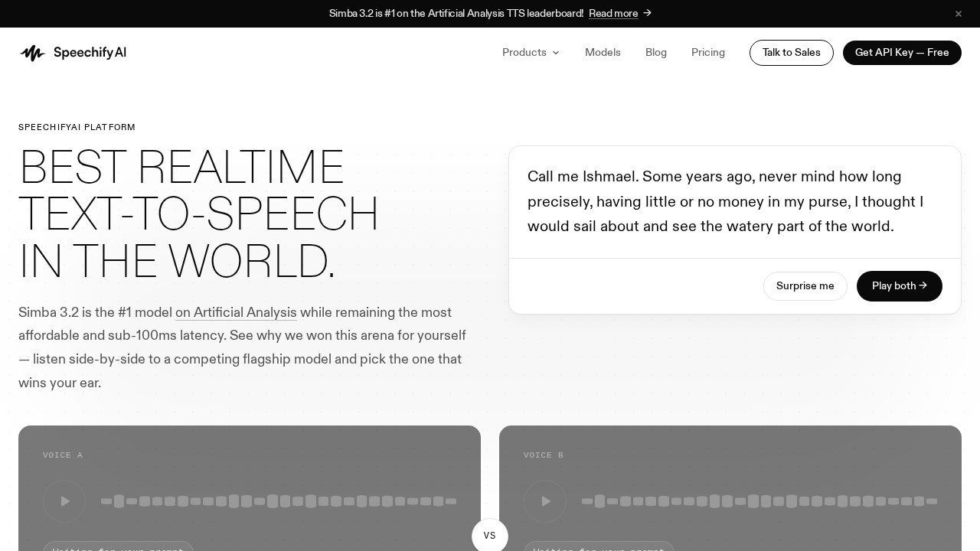980x551 pixels.
Task: Expand the Products dropdown menu
Action: tap(531, 53)
